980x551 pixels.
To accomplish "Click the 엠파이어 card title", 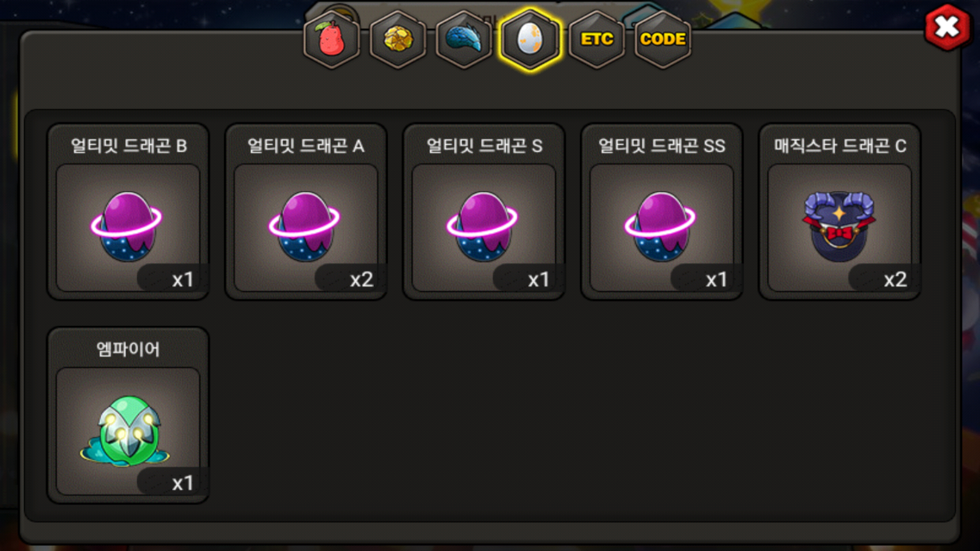I will 128,349.
